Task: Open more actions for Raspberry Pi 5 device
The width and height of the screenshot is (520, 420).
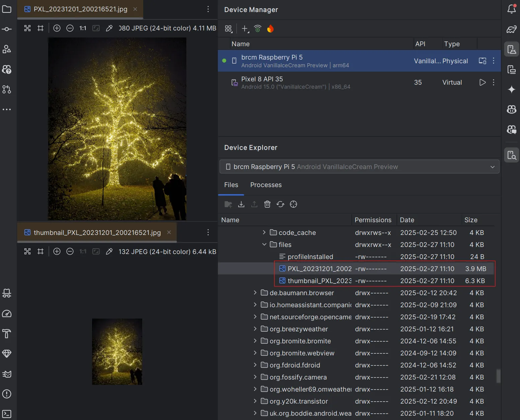Action: click(494, 61)
